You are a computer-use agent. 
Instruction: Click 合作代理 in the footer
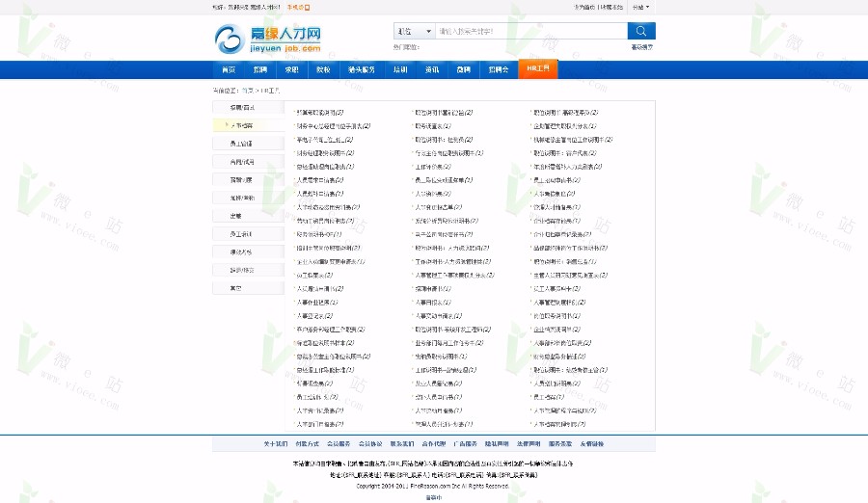click(433, 444)
